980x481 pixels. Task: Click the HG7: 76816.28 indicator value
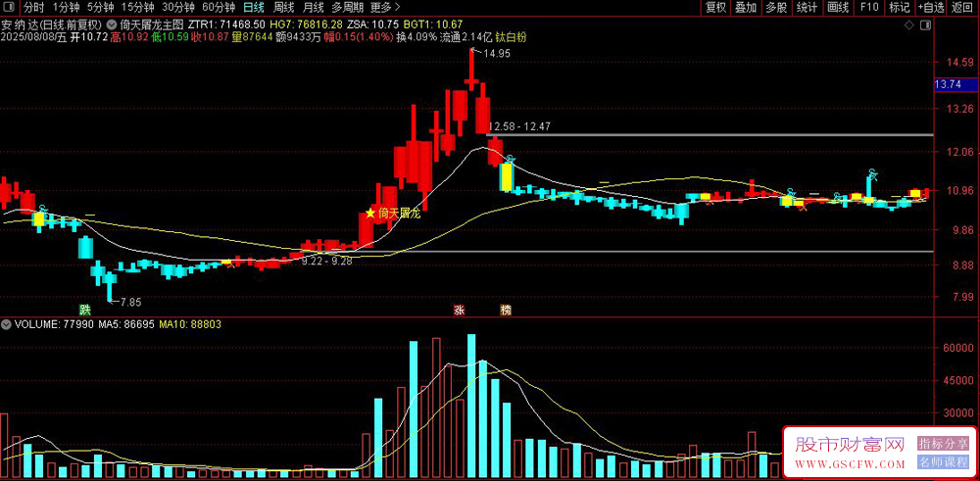308,25
